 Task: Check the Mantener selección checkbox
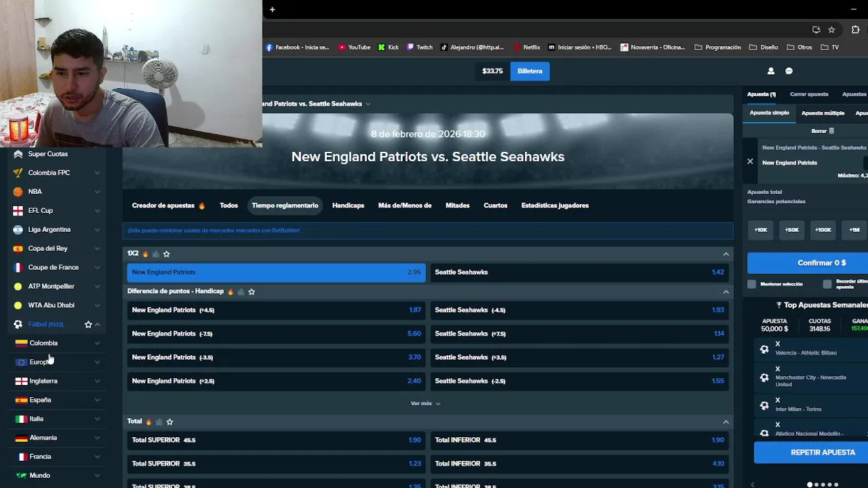click(751, 284)
